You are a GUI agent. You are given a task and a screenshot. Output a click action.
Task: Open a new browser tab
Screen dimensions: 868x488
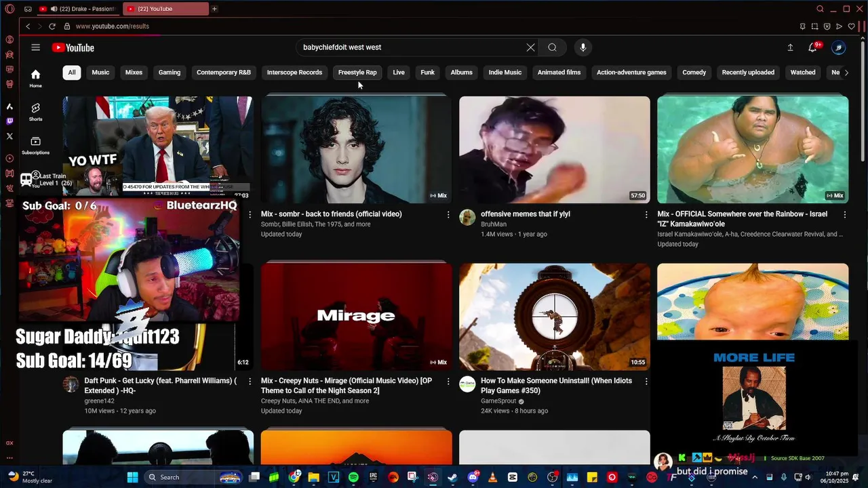pos(214,9)
